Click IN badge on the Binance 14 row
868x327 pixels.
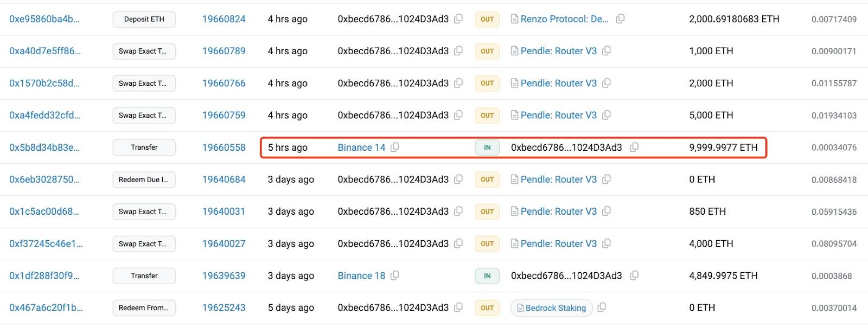point(487,148)
